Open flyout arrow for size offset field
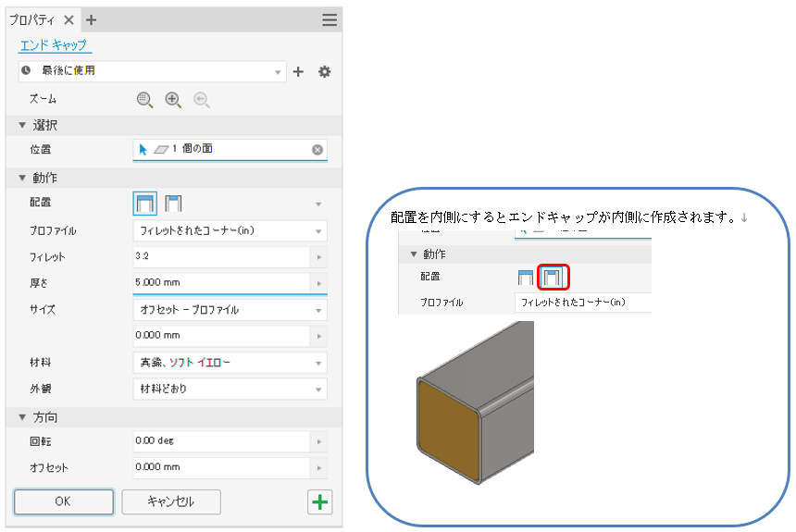The image size is (796, 532). pyautogui.click(x=318, y=336)
